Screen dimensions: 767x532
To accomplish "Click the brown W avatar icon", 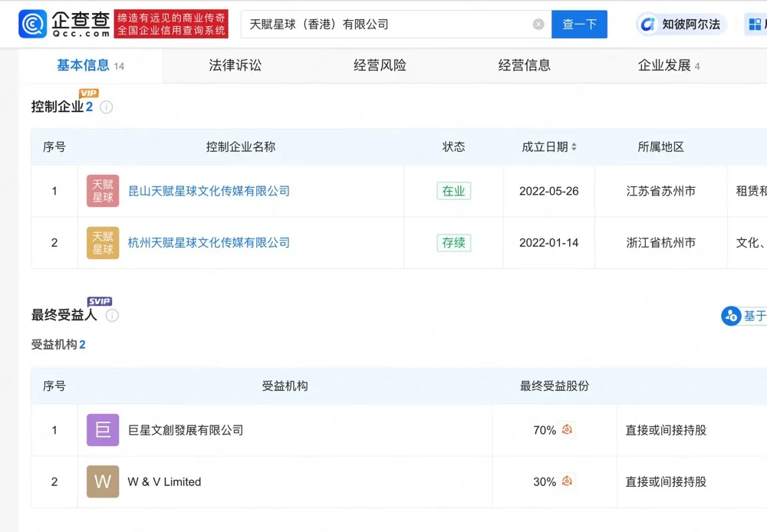I will coord(103,481).
